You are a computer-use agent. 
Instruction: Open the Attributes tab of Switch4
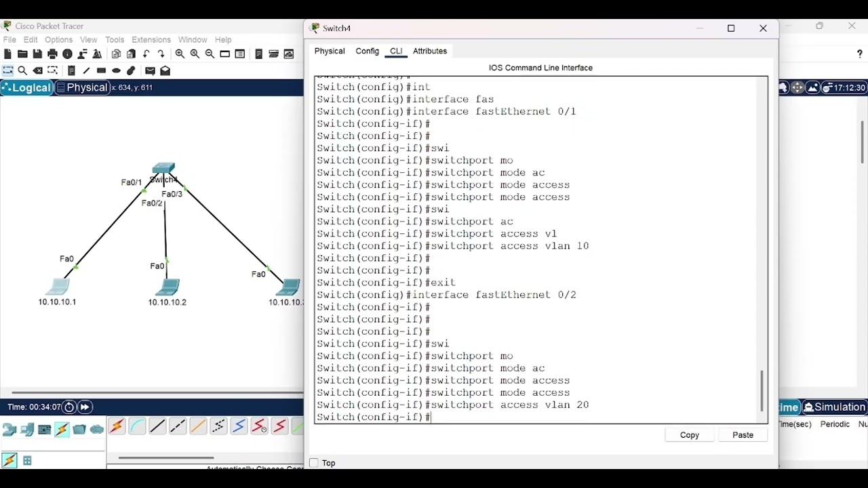(x=430, y=51)
